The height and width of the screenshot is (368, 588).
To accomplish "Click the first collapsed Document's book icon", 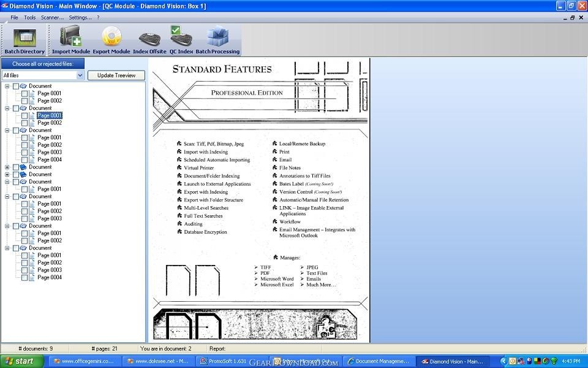I will tap(23, 167).
